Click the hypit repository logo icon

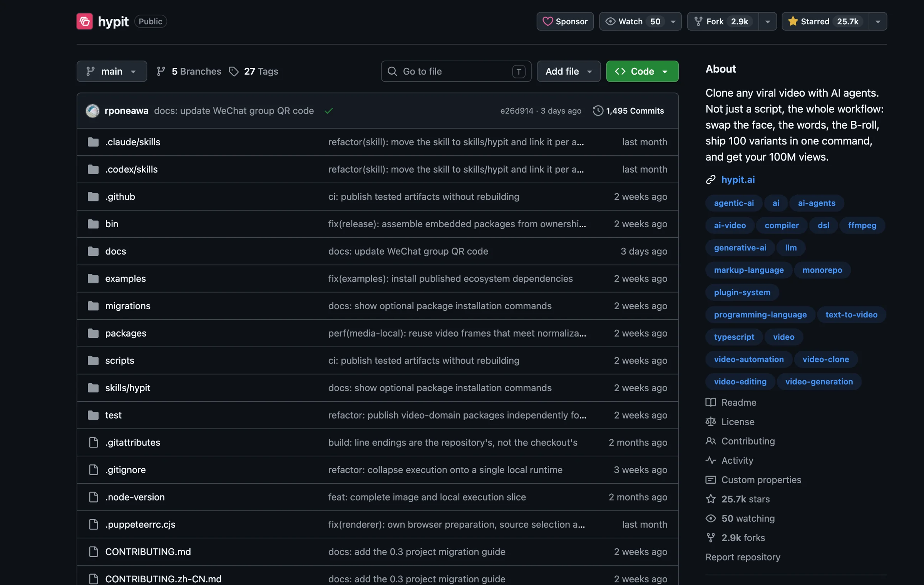click(x=84, y=21)
